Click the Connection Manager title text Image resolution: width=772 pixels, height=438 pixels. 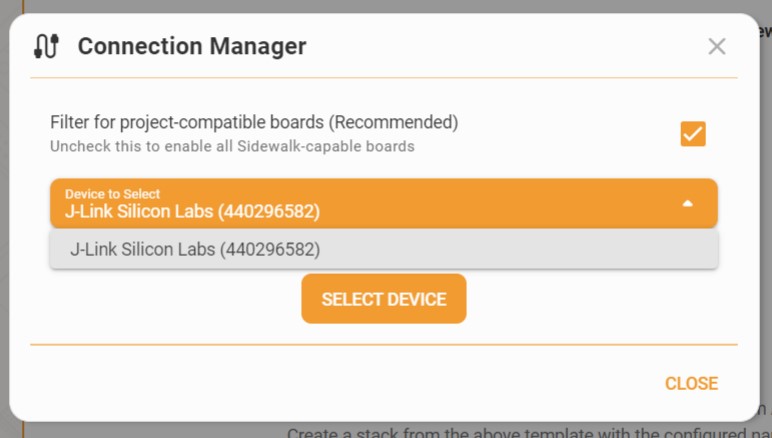point(192,46)
